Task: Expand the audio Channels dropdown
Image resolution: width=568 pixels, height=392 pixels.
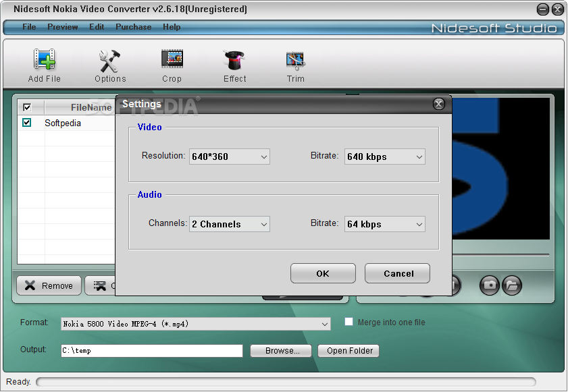Action: point(230,224)
